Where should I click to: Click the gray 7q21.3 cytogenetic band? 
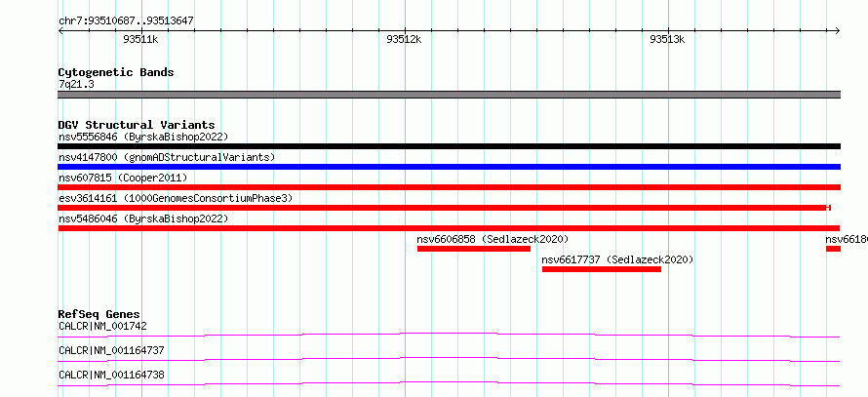pos(449,95)
